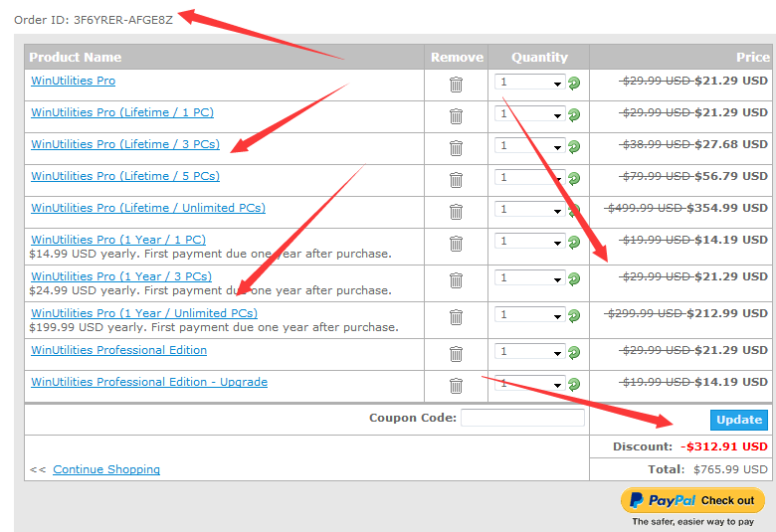Delete WinUtilities Pro (Lifetime / 1 PC) item

pyautogui.click(x=456, y=116)
